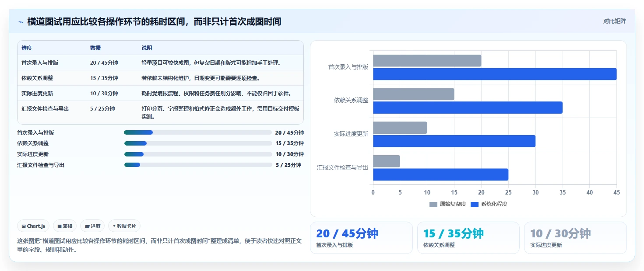This screenshot has width=644, height=271.
Task: Click the blue bar for 依赖关系调整
Action: tap(468, 108)
